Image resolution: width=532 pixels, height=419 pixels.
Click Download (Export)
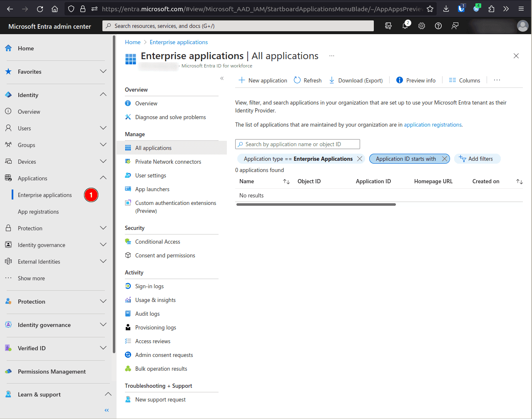356,80
